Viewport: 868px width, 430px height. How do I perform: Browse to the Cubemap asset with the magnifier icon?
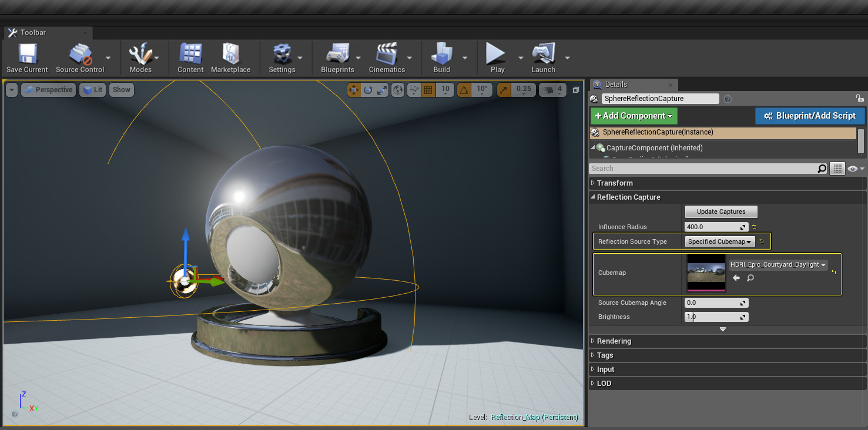[x=750, y=278]
